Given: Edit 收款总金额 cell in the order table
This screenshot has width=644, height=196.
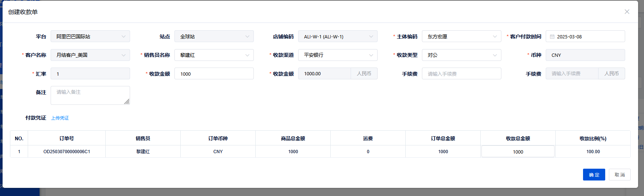Looking at the screenshot, I should click(518, 152).
